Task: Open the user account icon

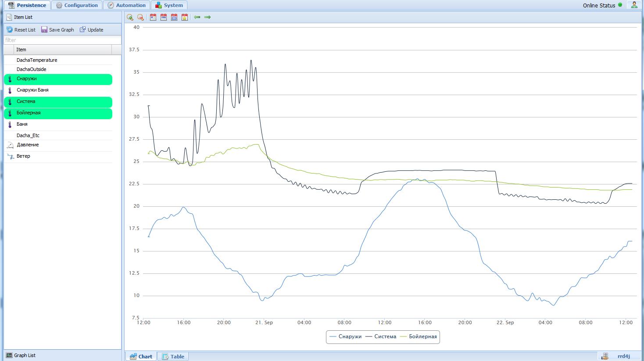Action: coord(634,5)
